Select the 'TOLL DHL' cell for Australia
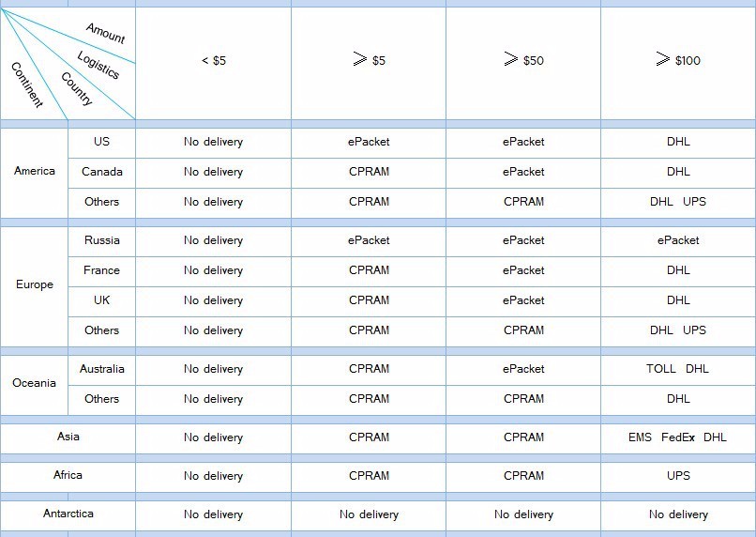The image size is (756, 537). coord(677,369)
